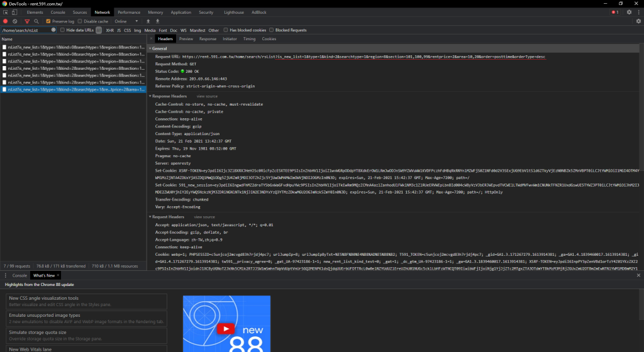This screenshot has width=644, height=352.
Task: Close the What's New drawer tab
Action: [58, 275]
